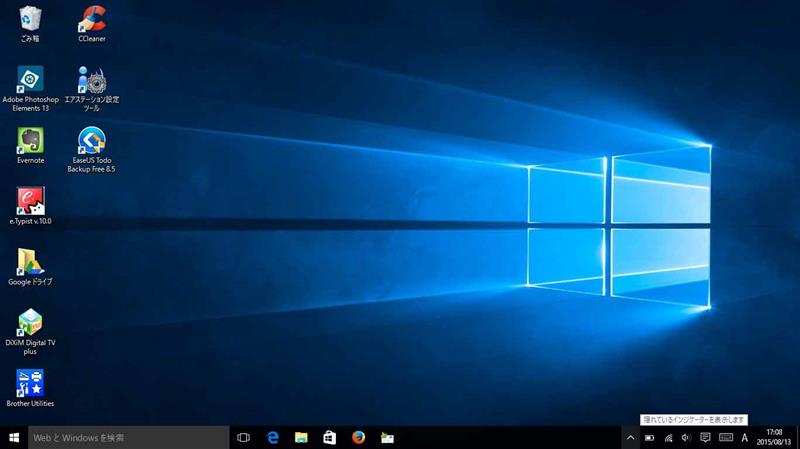Launch Firefox from the taskbar

click(x=358, y=438)
